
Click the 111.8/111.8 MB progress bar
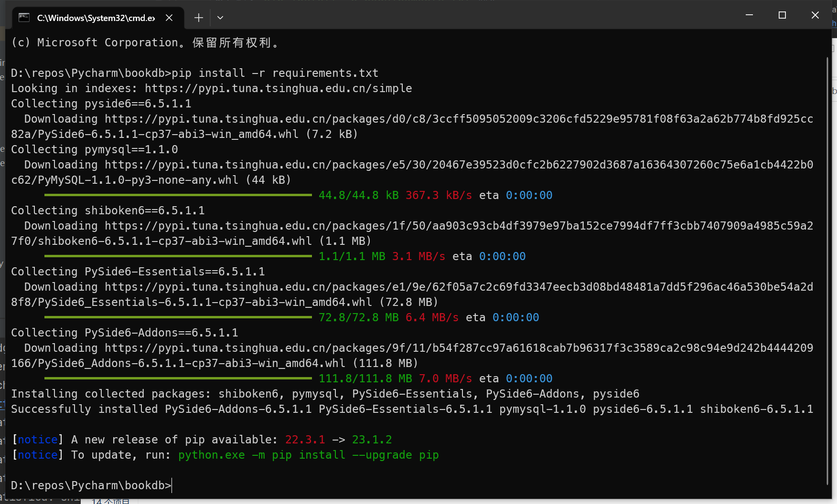(178, 378)
